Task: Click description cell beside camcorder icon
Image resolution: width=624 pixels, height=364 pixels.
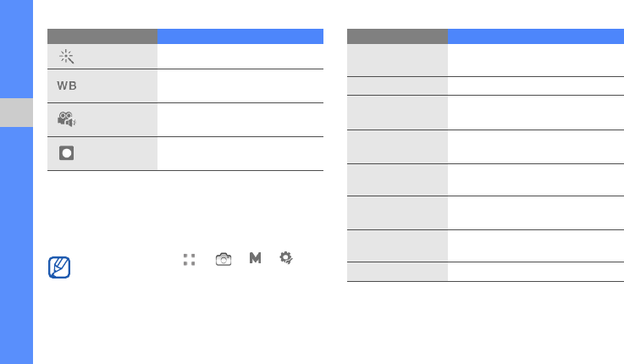Action: (240, 119)
